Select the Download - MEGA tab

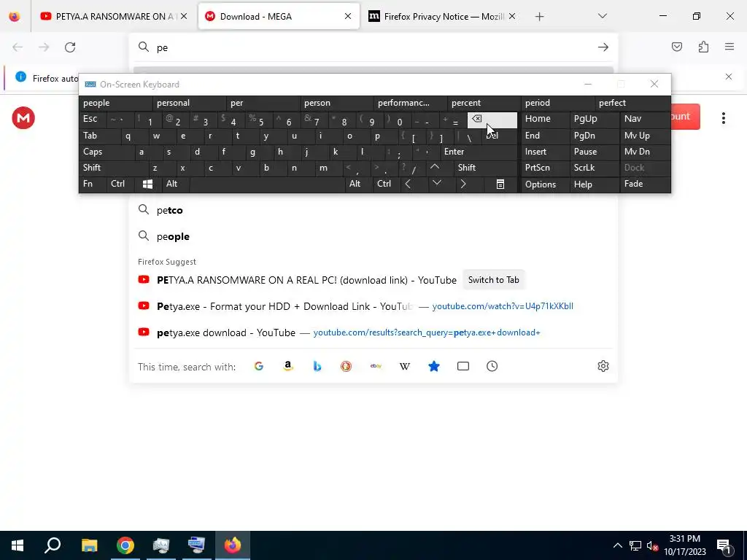279,16
